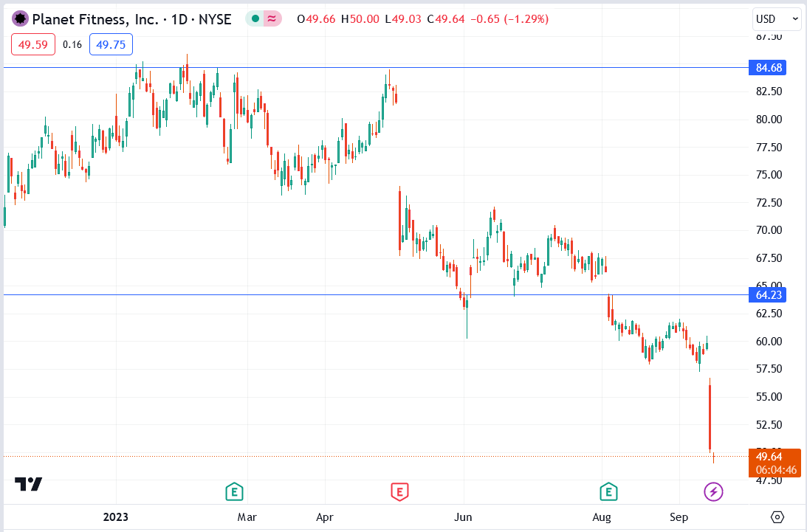This screenshot has height=532, width=807.
Task: Click the 2023 label on time axis
Action: point(116,517)
